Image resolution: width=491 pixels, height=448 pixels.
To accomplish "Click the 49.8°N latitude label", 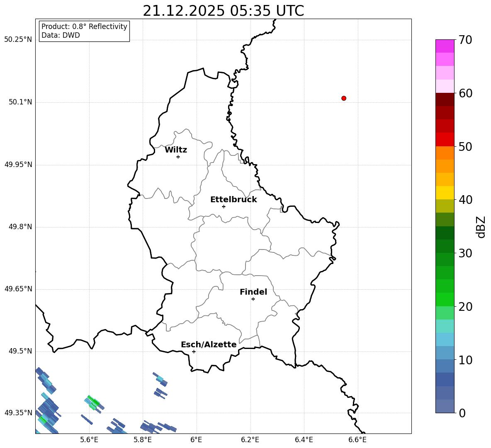I will (x=20, y=227).
